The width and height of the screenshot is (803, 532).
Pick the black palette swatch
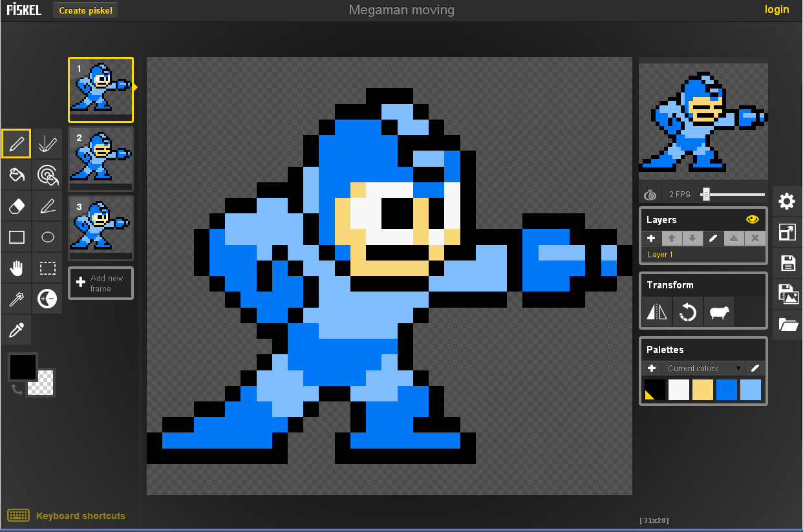pos(655,390)
